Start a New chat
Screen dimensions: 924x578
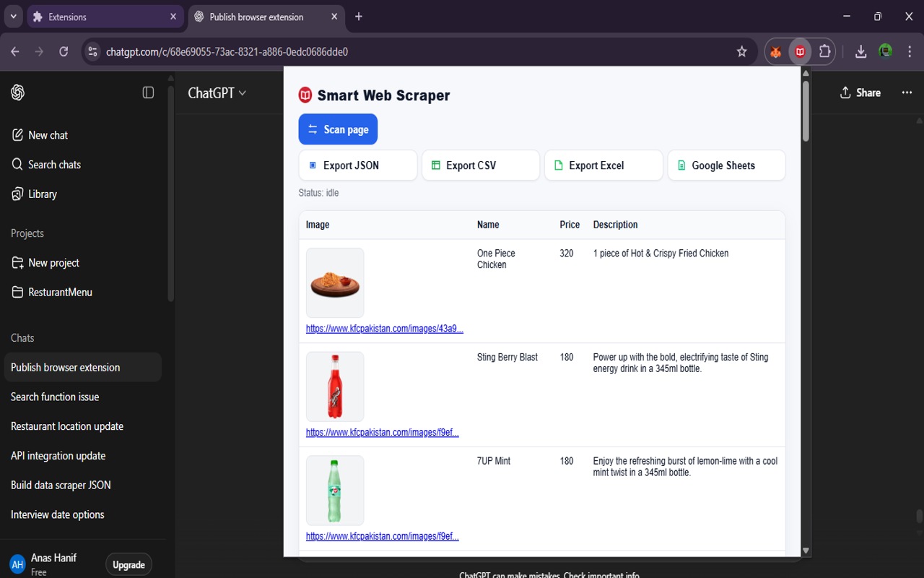point(83,135)
